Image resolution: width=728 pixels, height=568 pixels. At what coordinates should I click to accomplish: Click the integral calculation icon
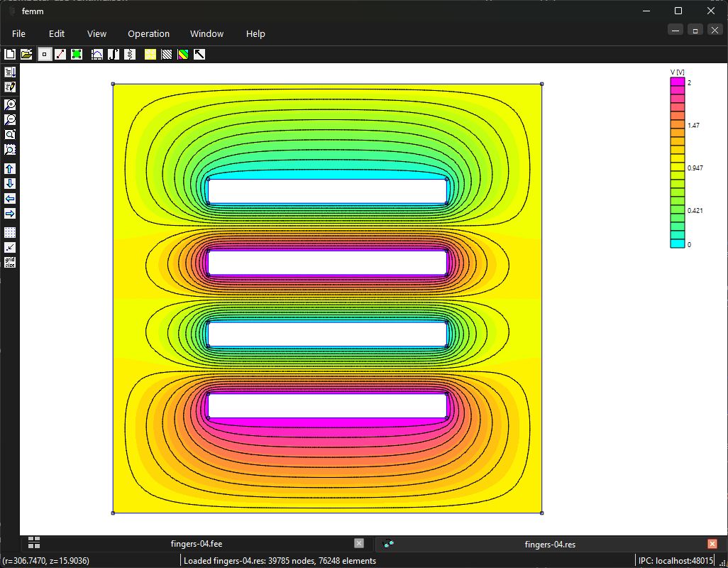pos(114,55)
